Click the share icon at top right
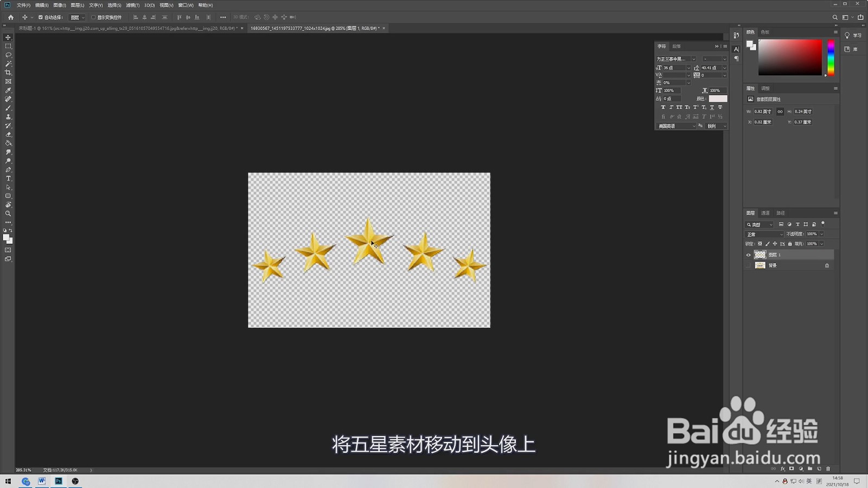 (x=860, y=17)
